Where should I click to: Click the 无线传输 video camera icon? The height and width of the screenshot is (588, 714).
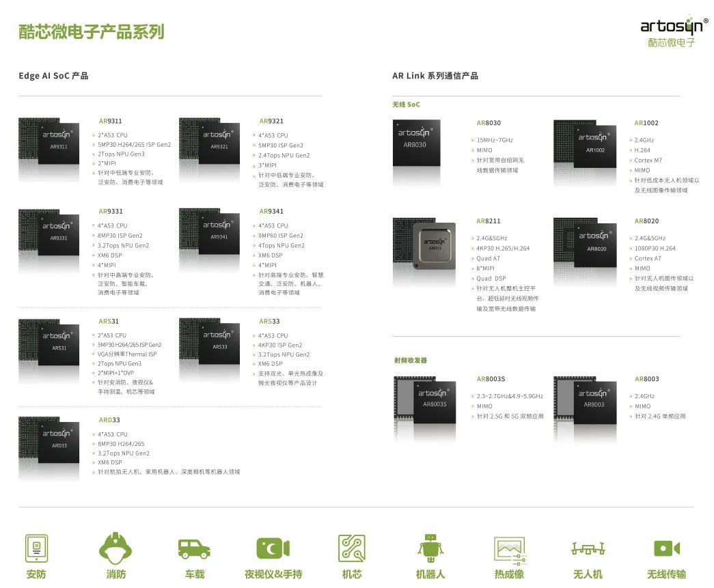tap(667, 548)
